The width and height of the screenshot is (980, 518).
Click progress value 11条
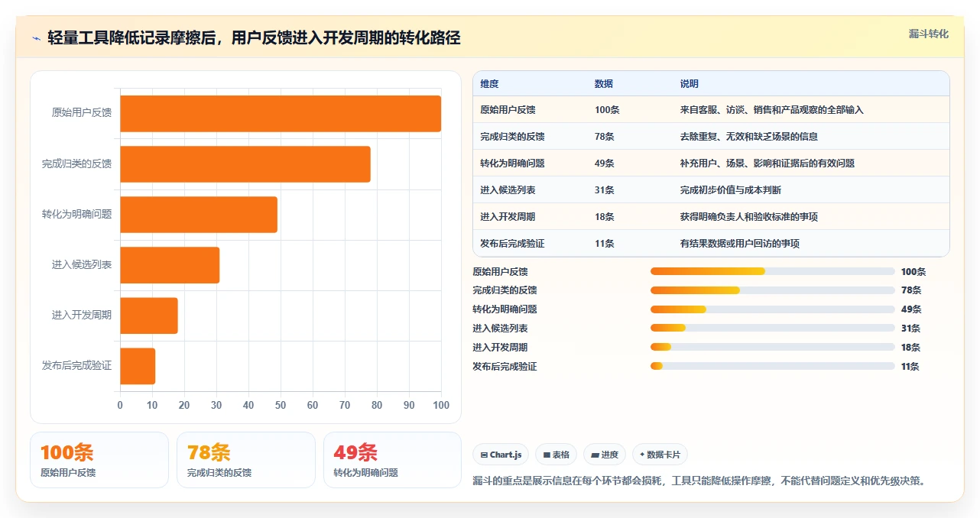coord(910,366)
